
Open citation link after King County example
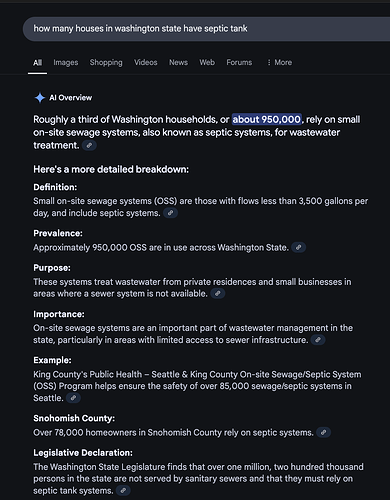point(73,398)
